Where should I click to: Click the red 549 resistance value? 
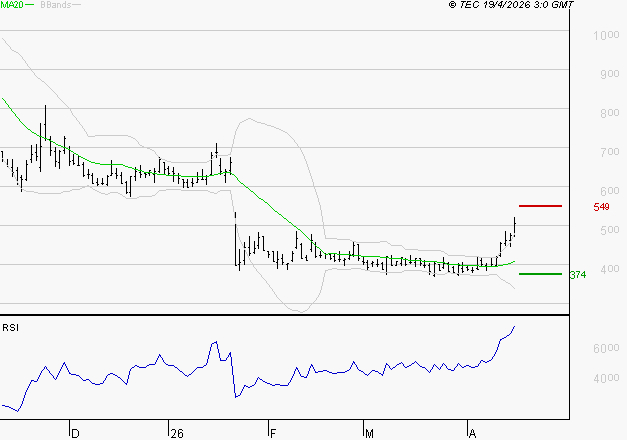click(x=601, y=207)
